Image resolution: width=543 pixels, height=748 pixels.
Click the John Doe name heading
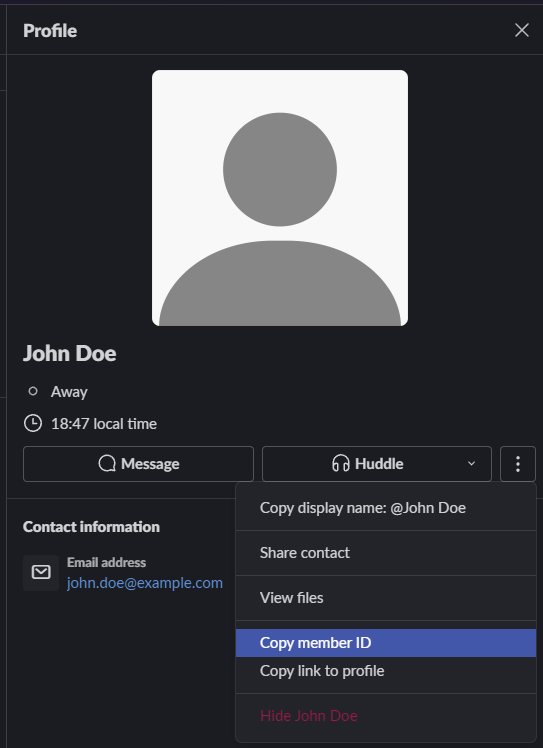[x=70, y=353]
